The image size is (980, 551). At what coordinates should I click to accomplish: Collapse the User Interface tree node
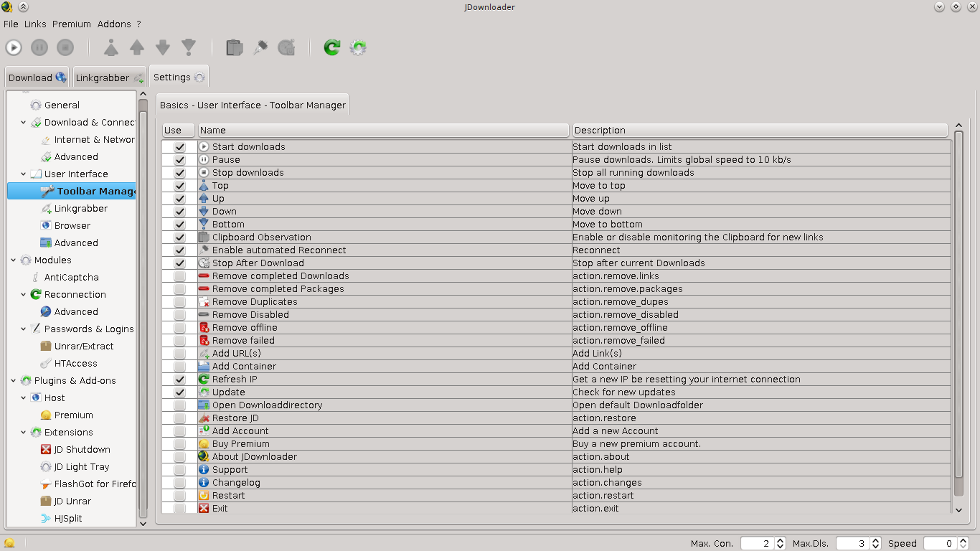[x=24, y=174]
